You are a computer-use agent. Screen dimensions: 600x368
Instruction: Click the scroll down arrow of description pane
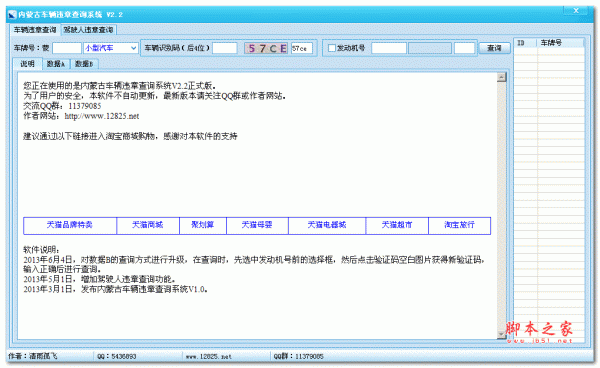(x=501, y=334)
